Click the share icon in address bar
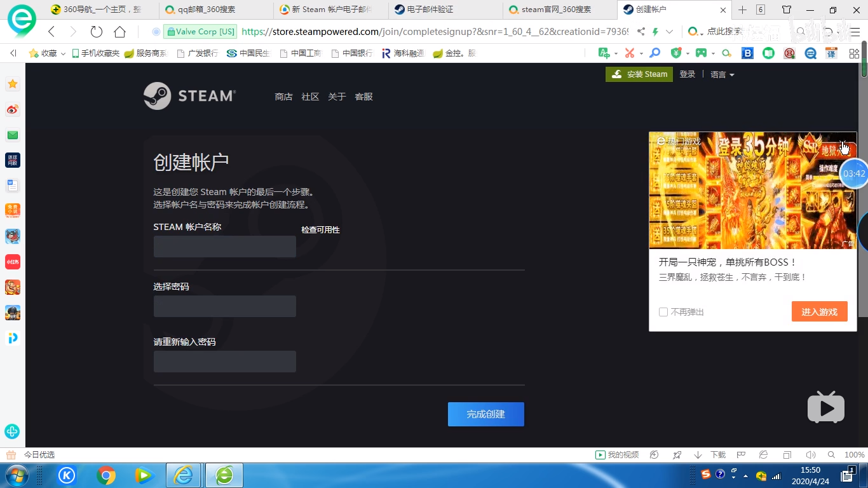Viewport: 868px width, 488px height. (x=641, y=32)
